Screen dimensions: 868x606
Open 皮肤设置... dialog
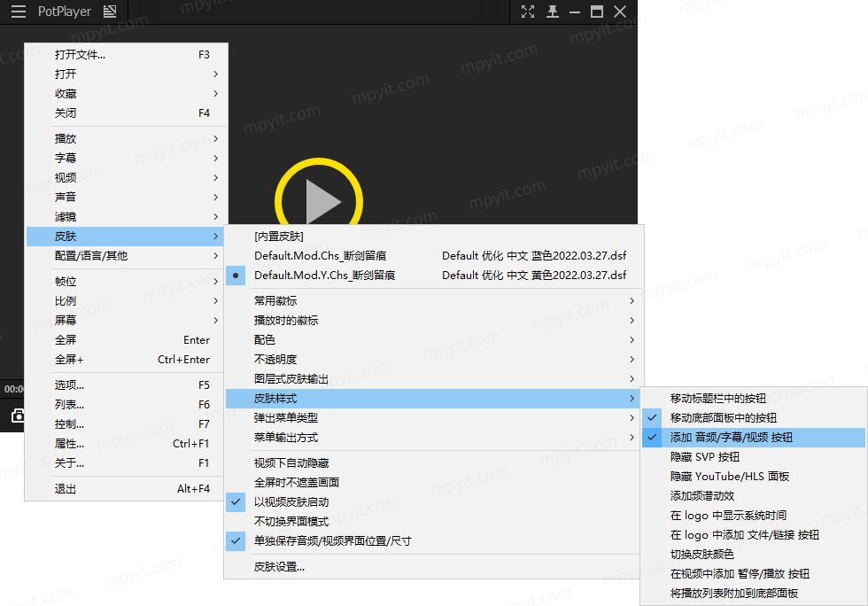(x=433, y=567)
